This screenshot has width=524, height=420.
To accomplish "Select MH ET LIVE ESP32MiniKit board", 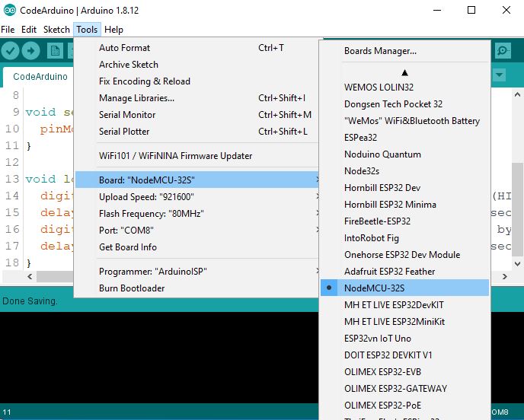I will pyautogui.click(x=404, y=321).
